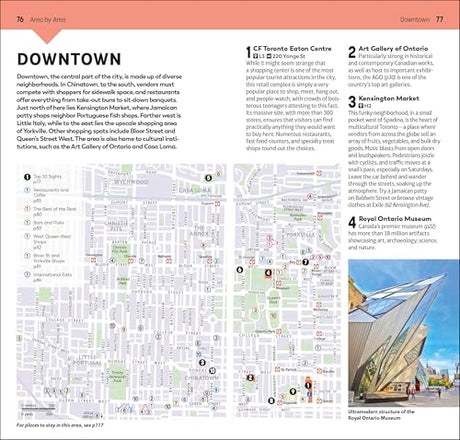Image resolution: width=460 pixels, height=440 pixels.
Task: Select the Kensington Market heading
Action: (389, 99)
